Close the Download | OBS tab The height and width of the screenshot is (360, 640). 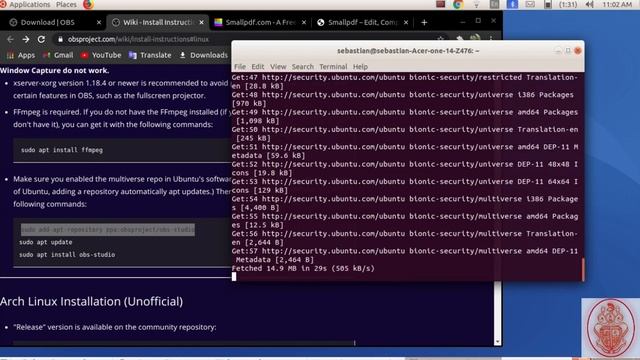(99, 22)
